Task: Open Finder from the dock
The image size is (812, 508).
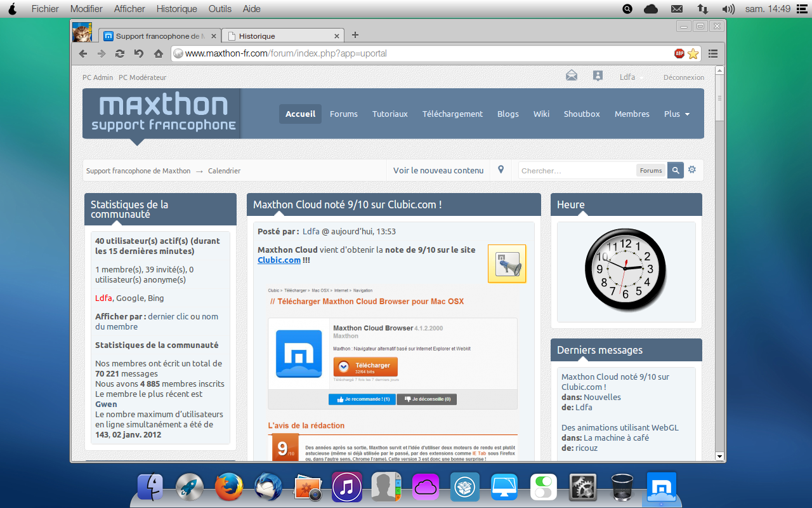Action: 150,488
